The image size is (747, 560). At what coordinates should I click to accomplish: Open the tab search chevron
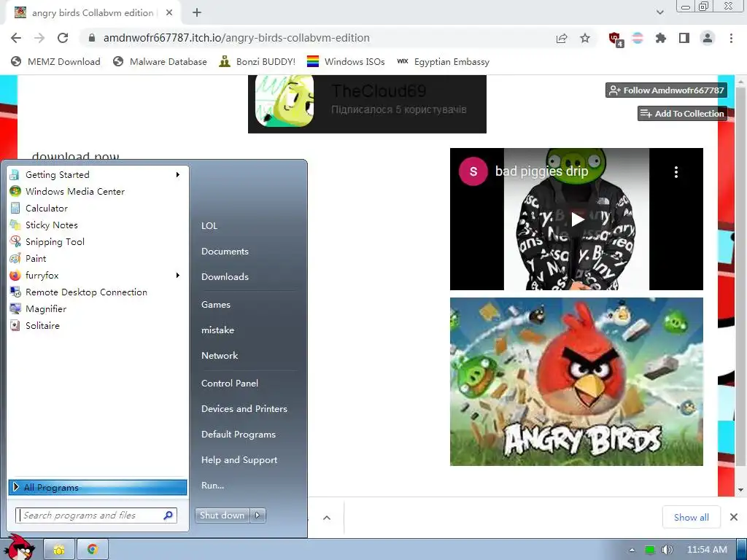coord(659,12)
